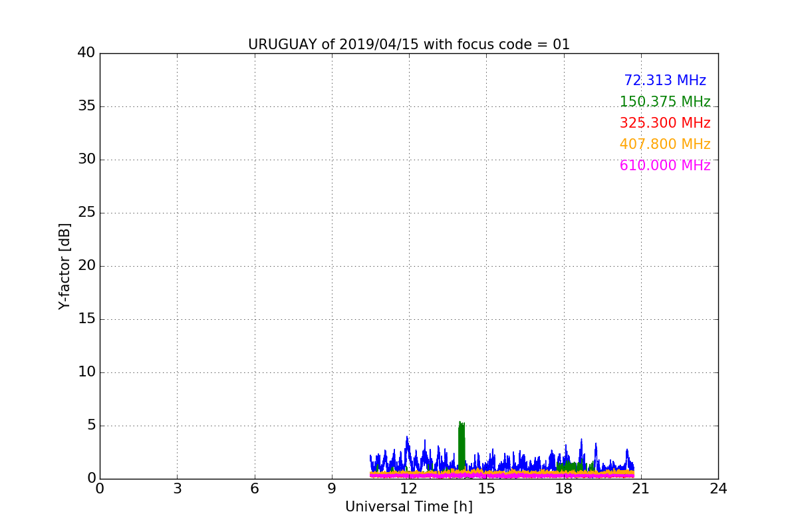
Task: Select the 407.800 MHz legend label
Action: click(x=665, y=144)
